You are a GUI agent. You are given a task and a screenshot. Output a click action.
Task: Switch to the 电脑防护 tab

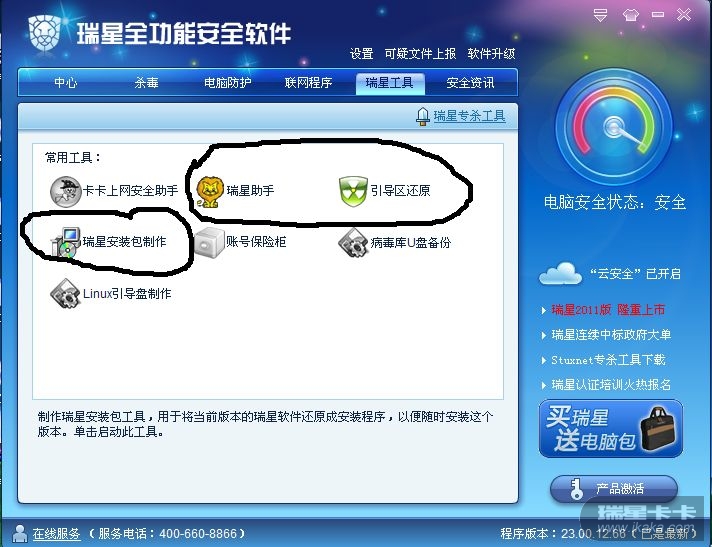(227, 83)
